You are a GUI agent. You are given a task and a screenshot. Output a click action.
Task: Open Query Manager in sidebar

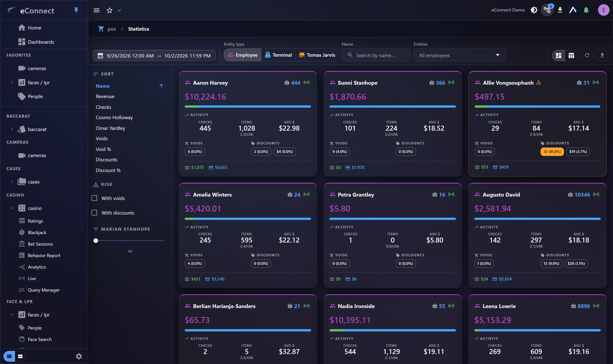44,290
